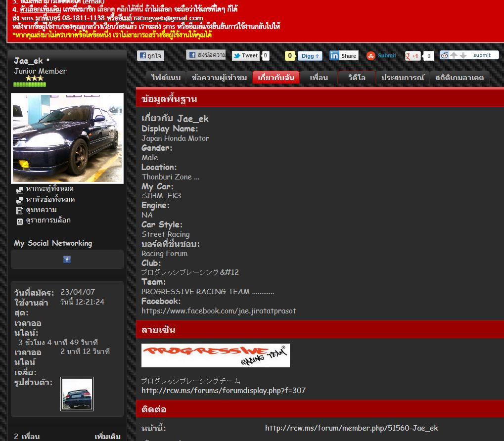Image resolution: width=504 pixels, height=441 pixels.
Task: Click the large blue Honda profile photo
Action: pos(67,138)
